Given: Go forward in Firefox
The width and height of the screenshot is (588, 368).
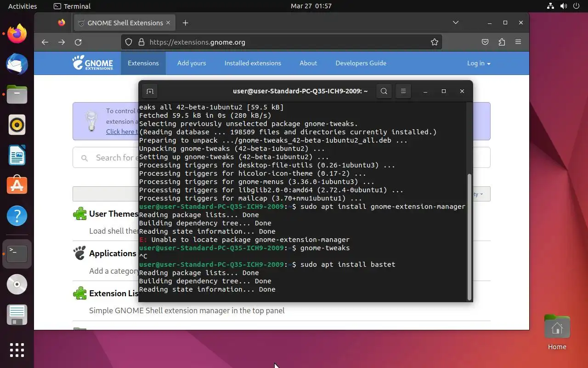Looking at the screenshot, I should pos(62,42).
